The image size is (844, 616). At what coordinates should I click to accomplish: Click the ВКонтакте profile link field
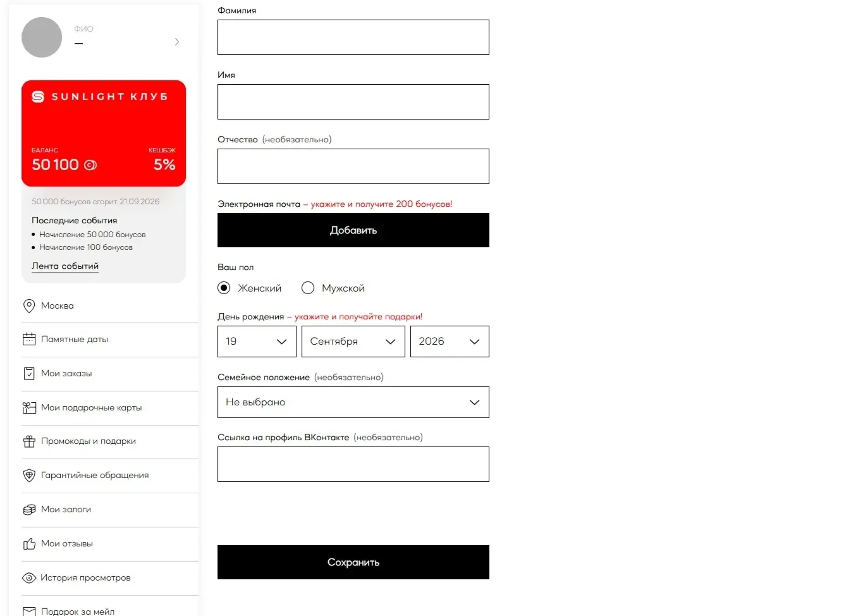point(353,464)
